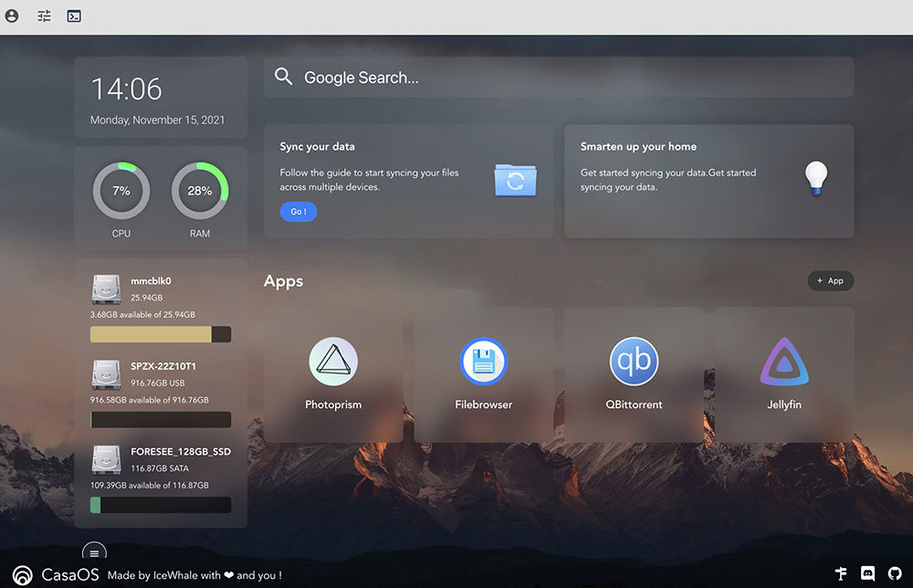Click the 14:06 clock display
The height and width of the screenshot is (588, 913).
click(127, 89)
